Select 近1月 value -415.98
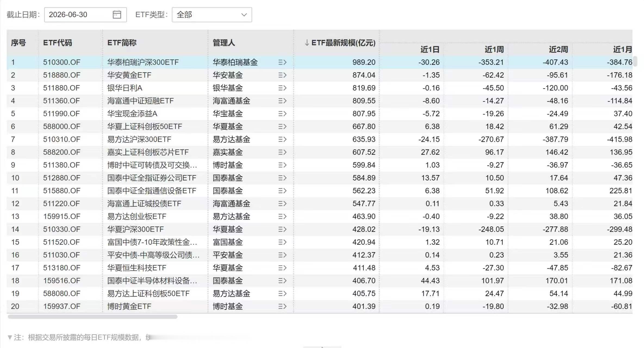Image resolution: width=644 pixels, height=348 pixels. click(620, 139)
